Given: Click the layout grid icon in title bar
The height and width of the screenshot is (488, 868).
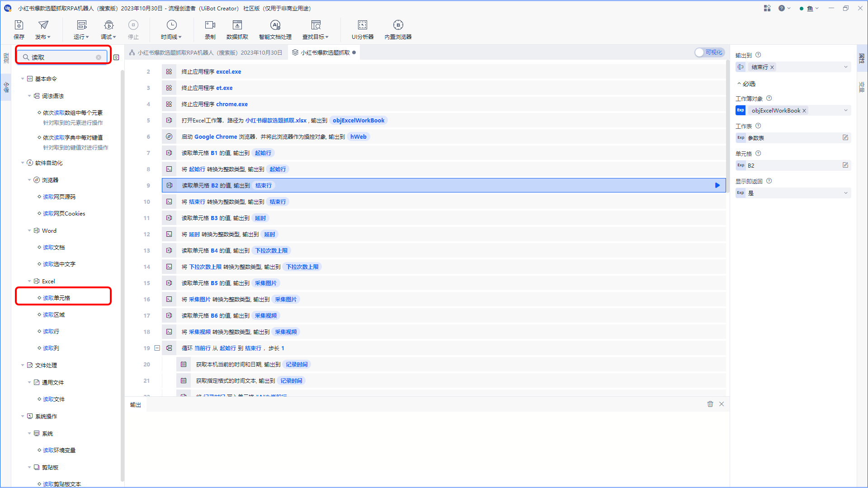Looking at the screenshot, I should point(767,8).
